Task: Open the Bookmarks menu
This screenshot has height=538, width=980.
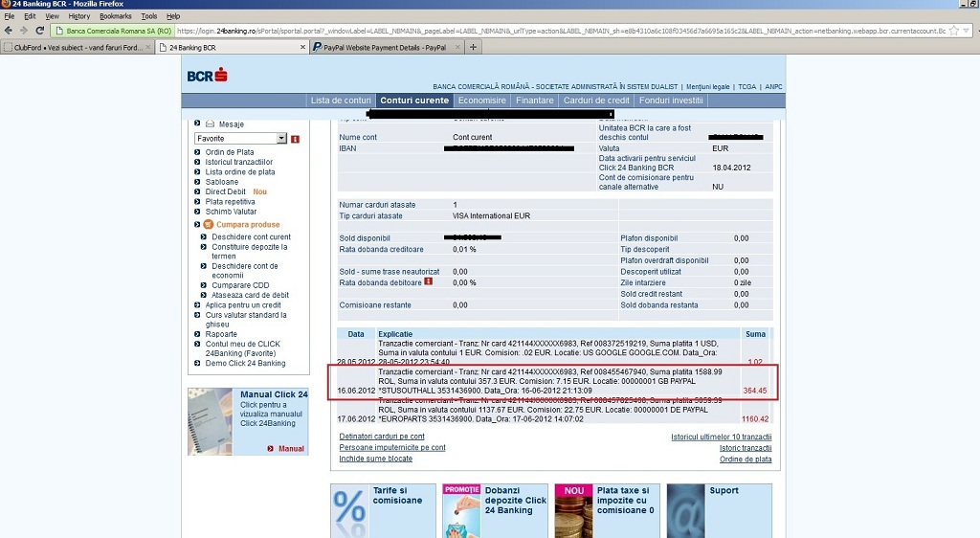Action: 116,16
